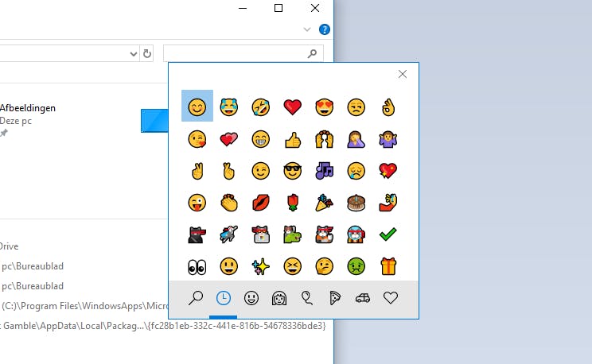Open Explorer help with the question mark
The width and height of the screenshot is (592, 364).
pyautogui.click(x=325, y=29)
